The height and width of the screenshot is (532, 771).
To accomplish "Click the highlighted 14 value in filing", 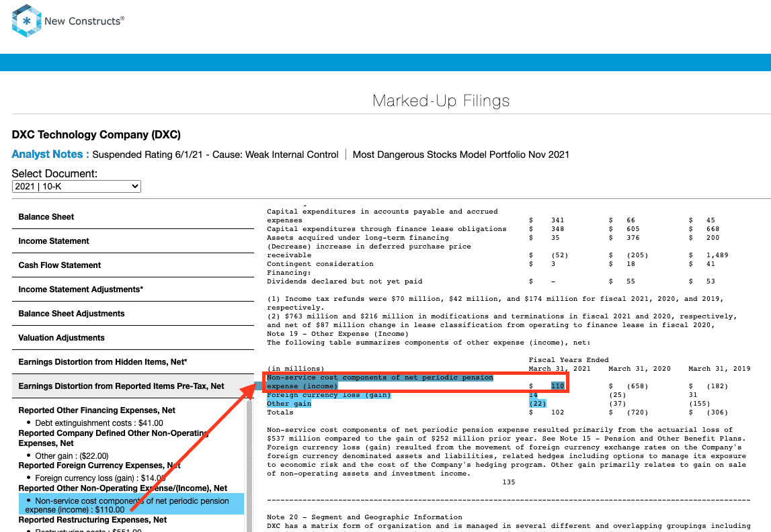I will 534,395.
